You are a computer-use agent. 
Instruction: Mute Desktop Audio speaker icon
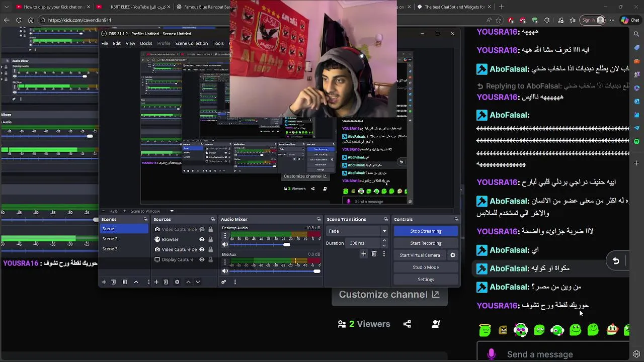coord(225,244)
